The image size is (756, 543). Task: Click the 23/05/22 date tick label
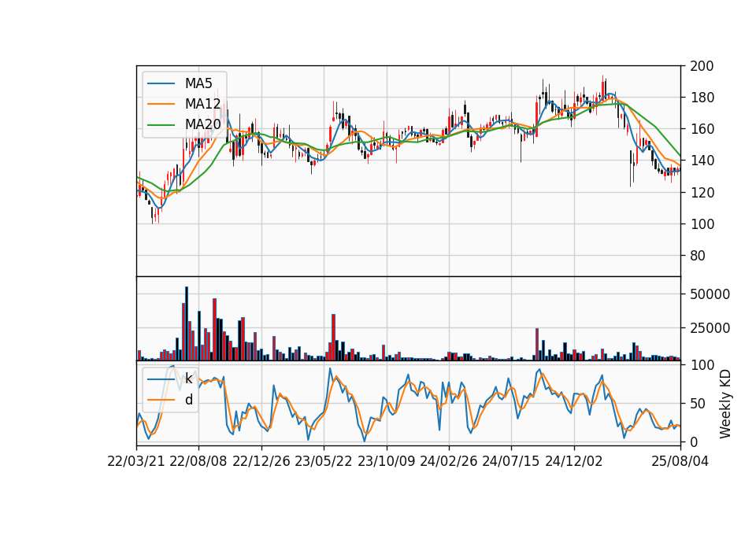coord(324,461)
